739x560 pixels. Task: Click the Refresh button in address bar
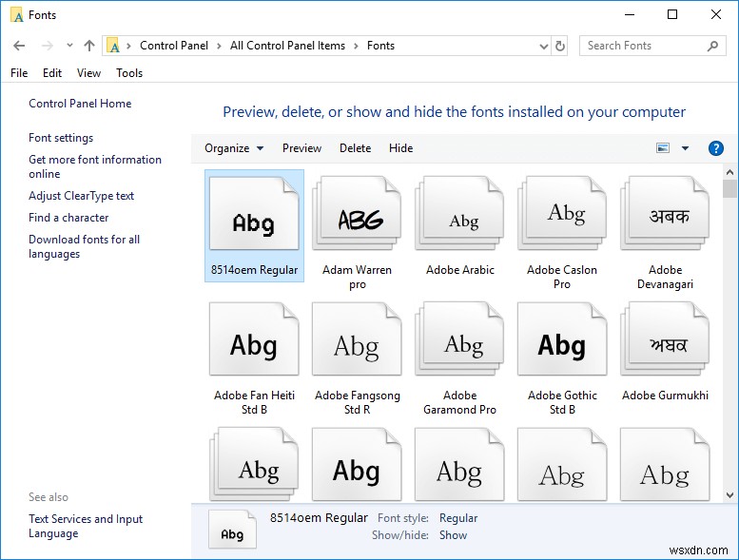pos(560,46)
